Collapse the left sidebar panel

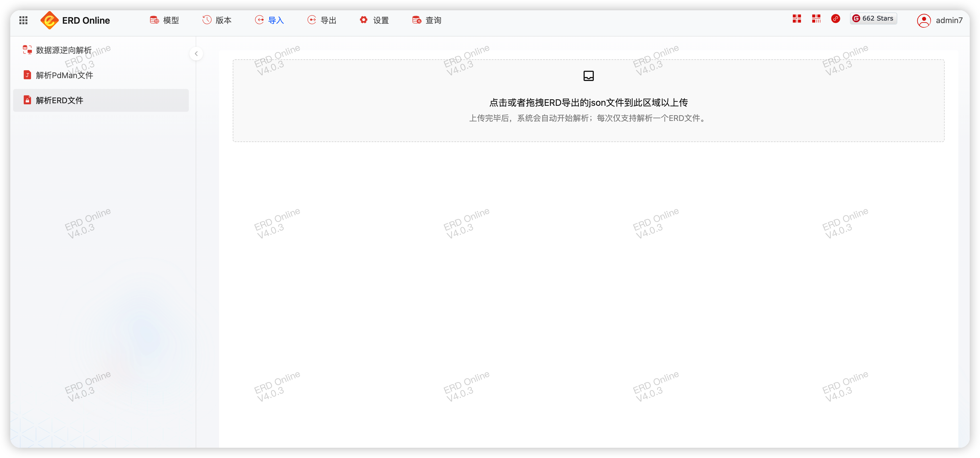[x=196, y=54]
